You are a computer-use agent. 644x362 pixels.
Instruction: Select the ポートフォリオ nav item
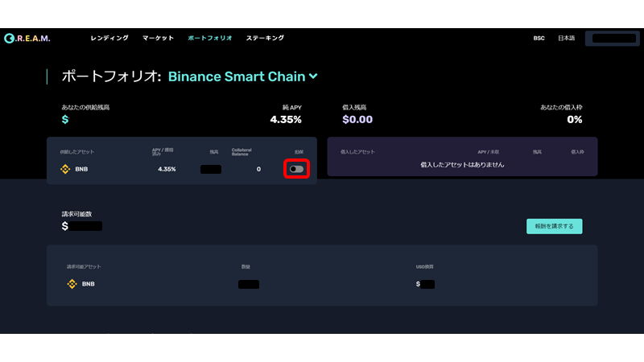pos(210,38)
